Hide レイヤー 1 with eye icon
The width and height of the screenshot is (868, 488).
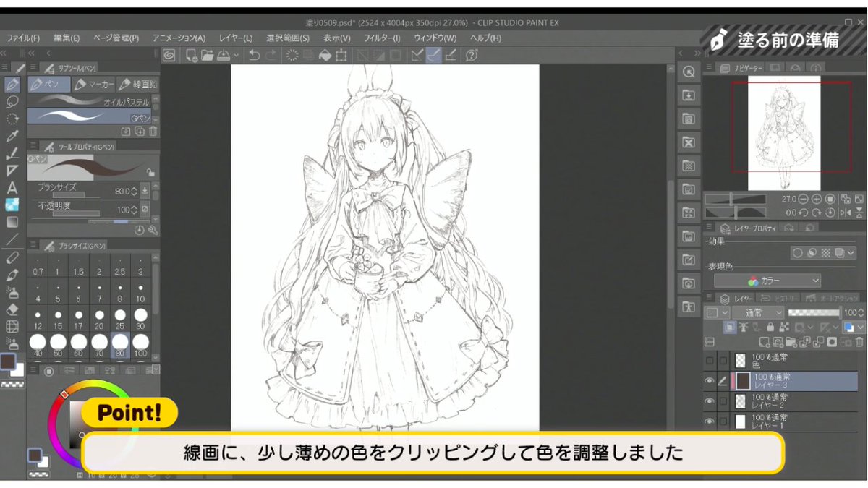click(x=710, y=421)
